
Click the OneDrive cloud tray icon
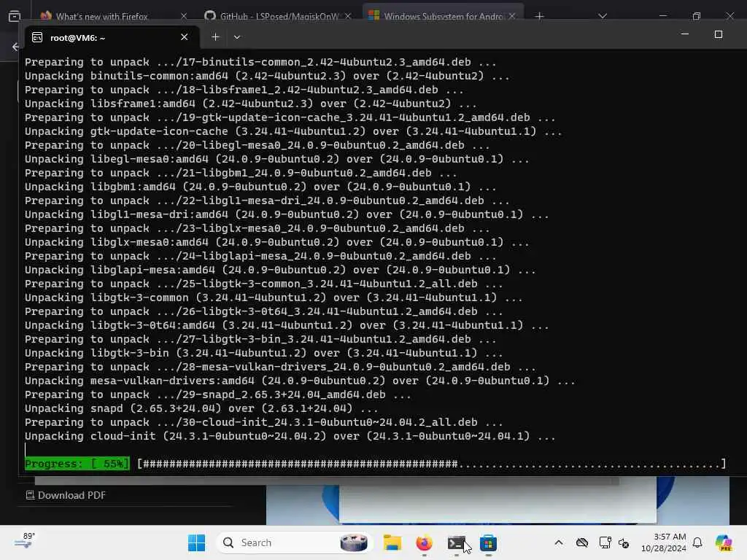point(581,542)
